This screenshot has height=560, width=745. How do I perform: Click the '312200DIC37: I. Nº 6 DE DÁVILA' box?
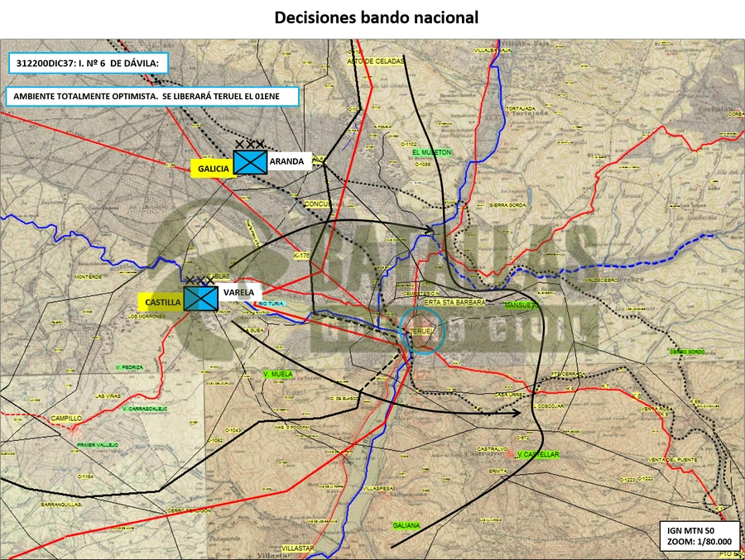point(89,63)
